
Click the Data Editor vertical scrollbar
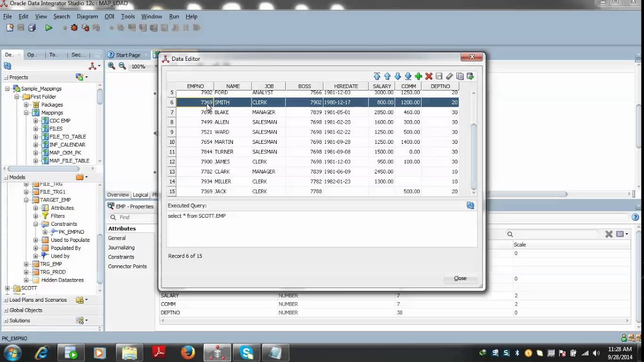473,156
